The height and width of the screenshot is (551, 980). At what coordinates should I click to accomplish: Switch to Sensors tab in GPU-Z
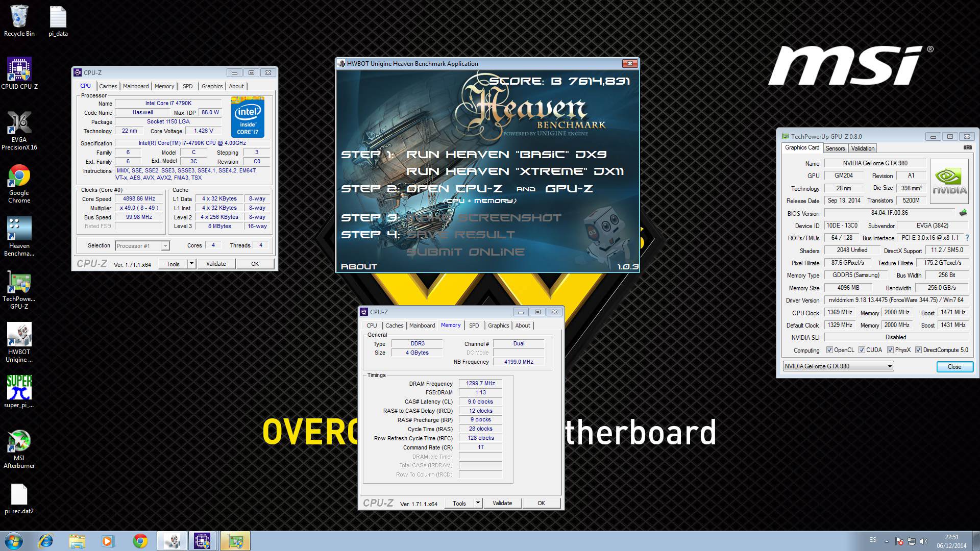click(x=836, y=148)
